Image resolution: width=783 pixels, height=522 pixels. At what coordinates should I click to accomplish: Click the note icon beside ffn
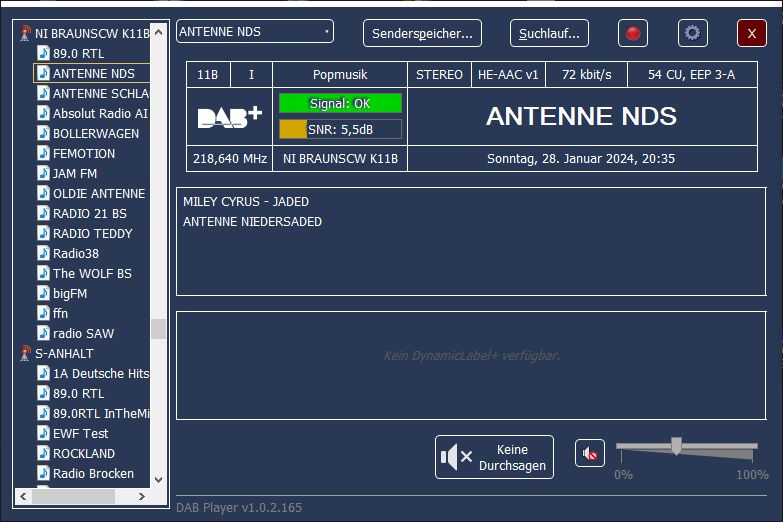(43, 313)
